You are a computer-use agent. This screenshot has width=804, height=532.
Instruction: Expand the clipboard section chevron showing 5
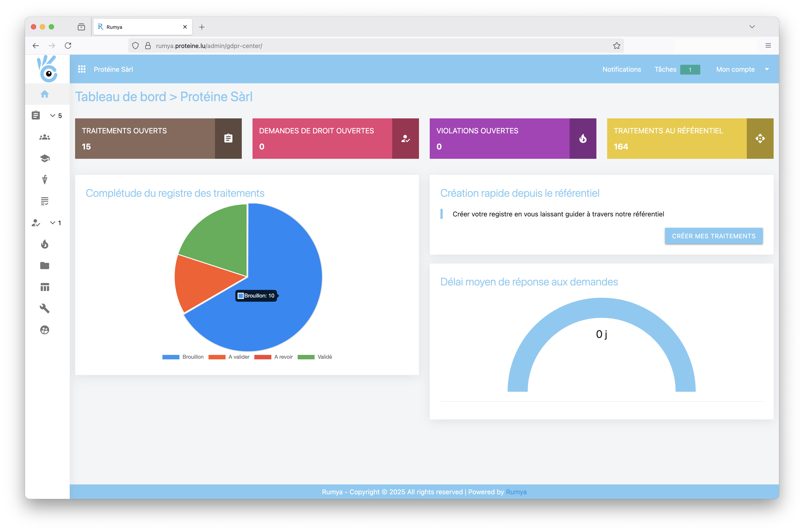tap(53, 116)
